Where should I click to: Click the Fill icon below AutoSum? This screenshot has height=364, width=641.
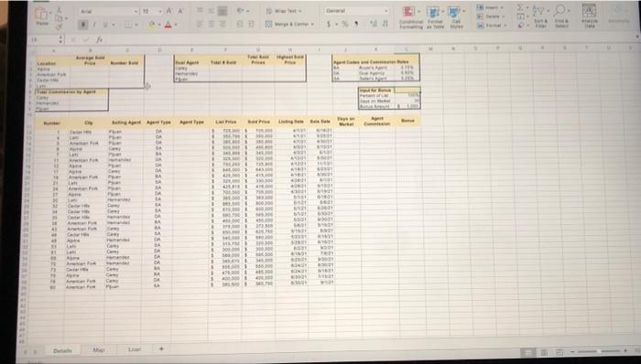pyautogui.click(x=520, y=16)
